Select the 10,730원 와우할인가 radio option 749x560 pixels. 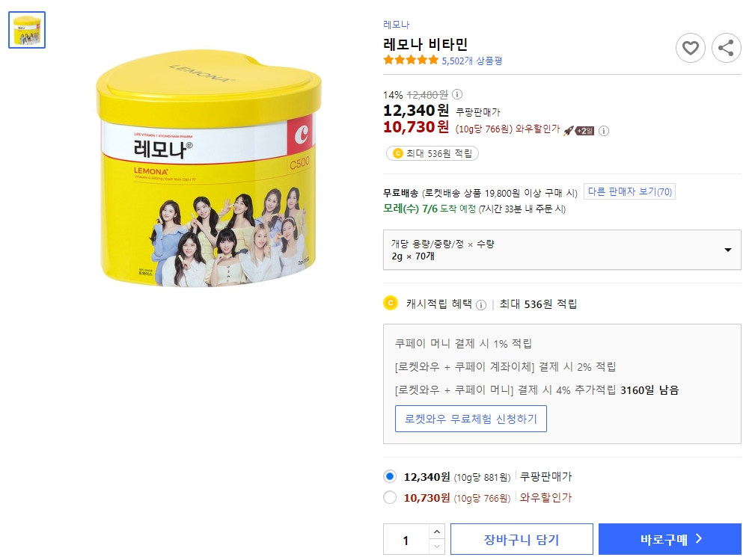tap(390, 497)
